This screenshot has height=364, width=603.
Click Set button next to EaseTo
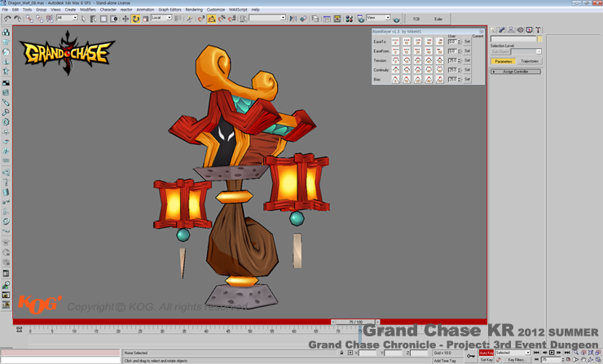tap(467, 42)
